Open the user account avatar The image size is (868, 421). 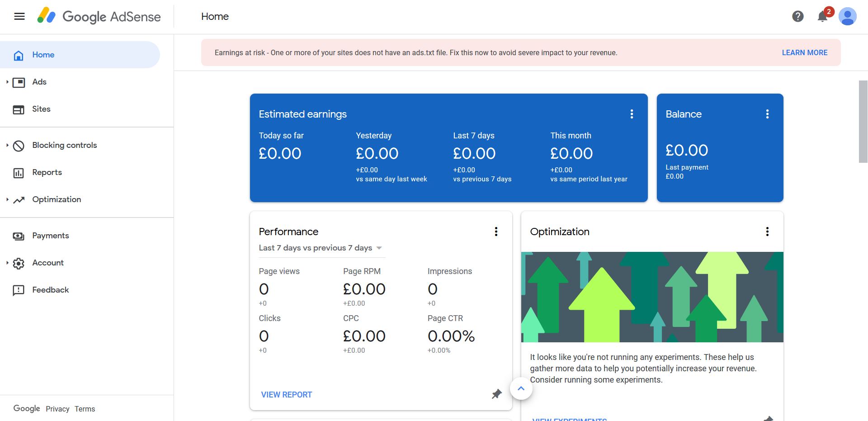tap(847, 17)
